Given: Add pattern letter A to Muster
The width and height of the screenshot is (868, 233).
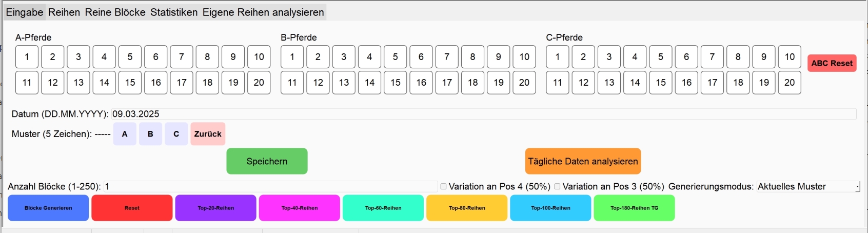Looking at the screenshot, I should 125,134.
